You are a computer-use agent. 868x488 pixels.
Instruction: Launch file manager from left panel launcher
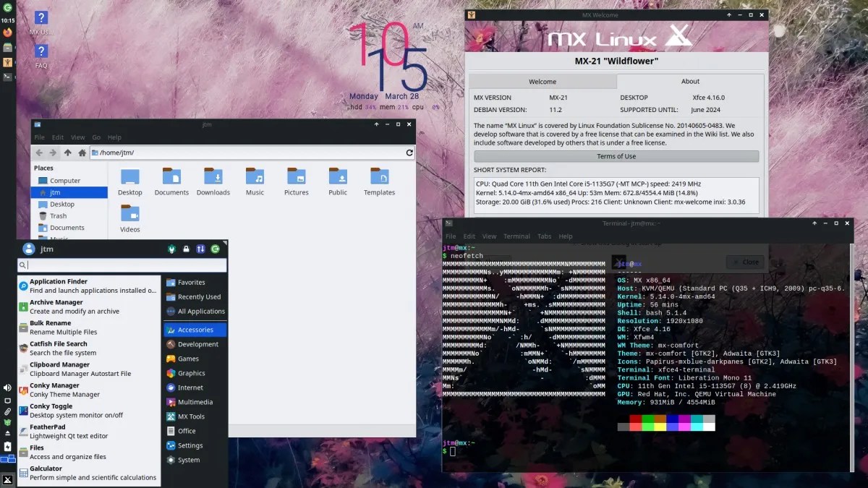click(7, 47)
